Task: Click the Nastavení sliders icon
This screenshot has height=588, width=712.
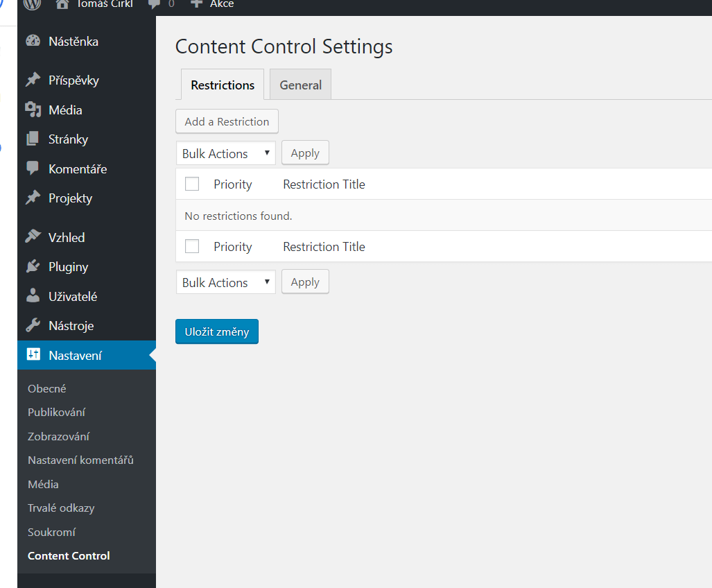Action: click(x=33, y=354)
